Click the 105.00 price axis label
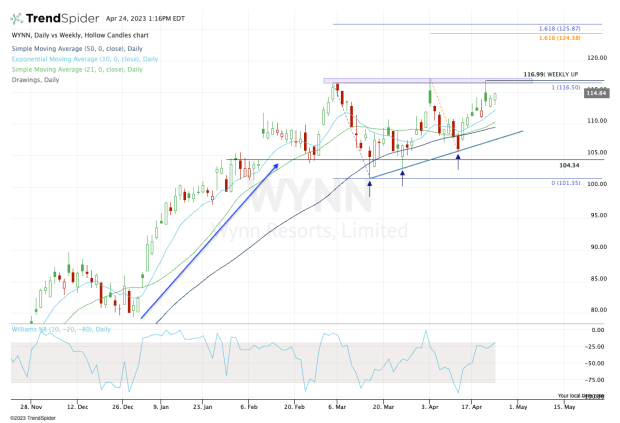Screen dimensions: 620x423 pyautogui.click(x=597, y=152)
